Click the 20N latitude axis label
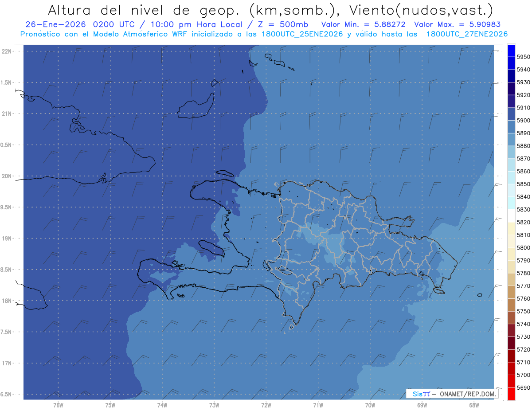The width and height of the screenshot is (532, 411). click(x=7, y=176)
